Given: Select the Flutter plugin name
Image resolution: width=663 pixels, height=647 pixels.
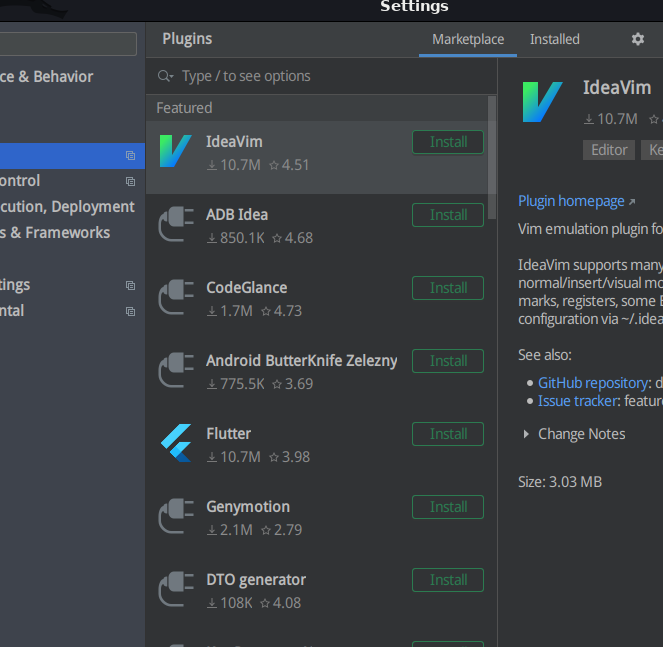Looking at the screenshot, I should 228,434.
